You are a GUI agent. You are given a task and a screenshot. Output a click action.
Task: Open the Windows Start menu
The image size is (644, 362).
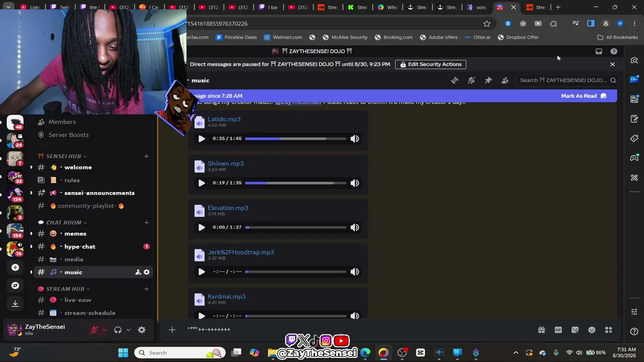(123, 353)
